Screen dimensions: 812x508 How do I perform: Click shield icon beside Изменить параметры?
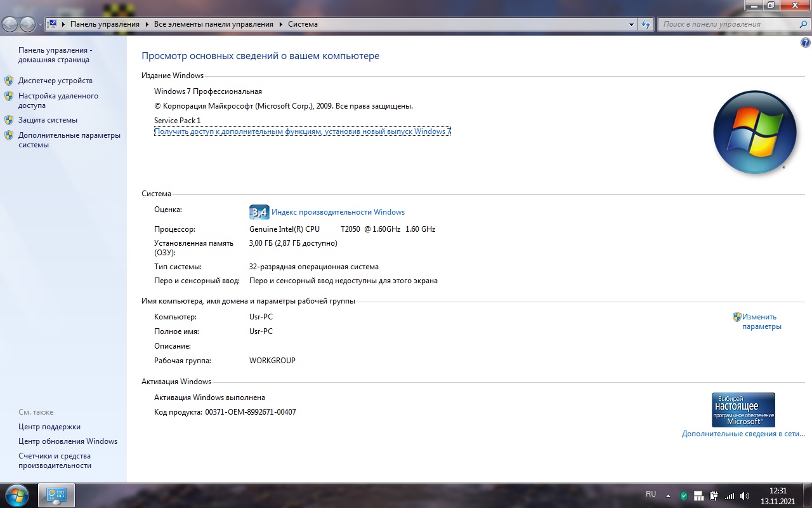737,316
